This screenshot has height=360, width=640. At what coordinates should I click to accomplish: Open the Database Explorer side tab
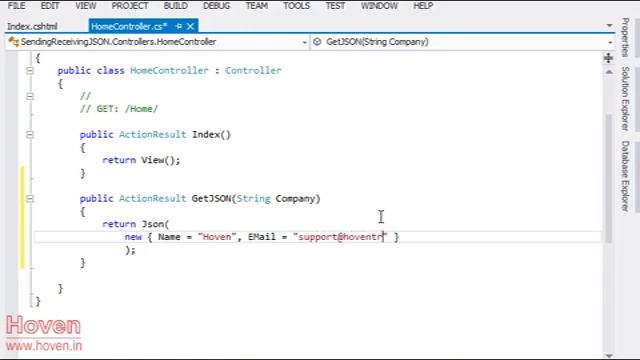(x=624, y=176)
